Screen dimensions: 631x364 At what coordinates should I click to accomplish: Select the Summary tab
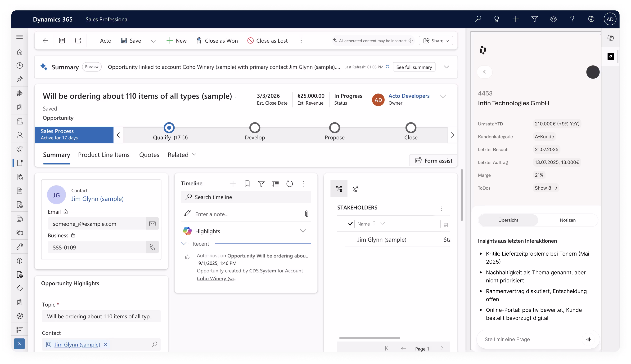[x=56, y=155]
